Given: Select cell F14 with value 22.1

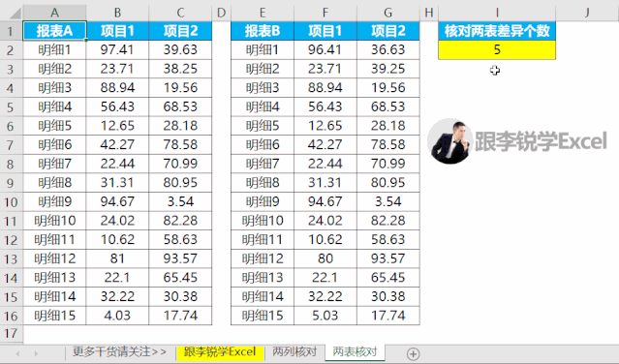Looking at the screenshot, I should 325,278.
